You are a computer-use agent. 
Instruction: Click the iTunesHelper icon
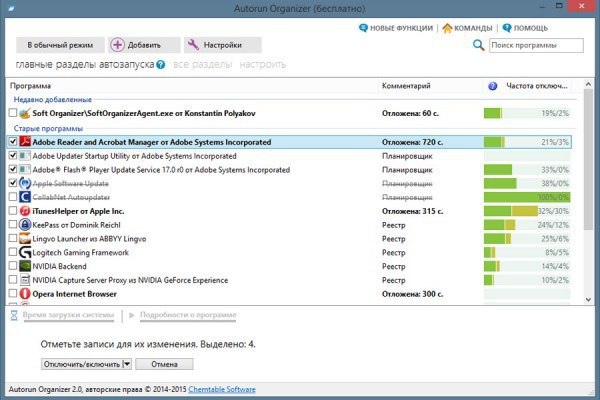(x=25, y=211)
